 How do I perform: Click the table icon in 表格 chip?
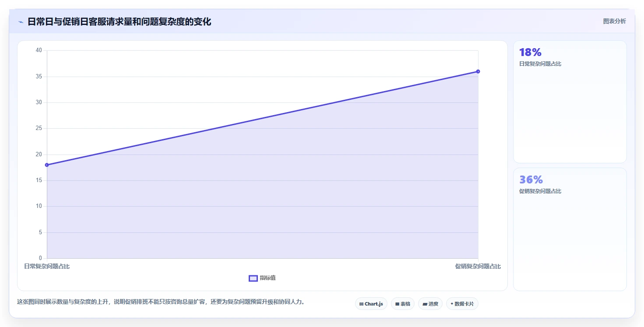[x=398, y=304]
